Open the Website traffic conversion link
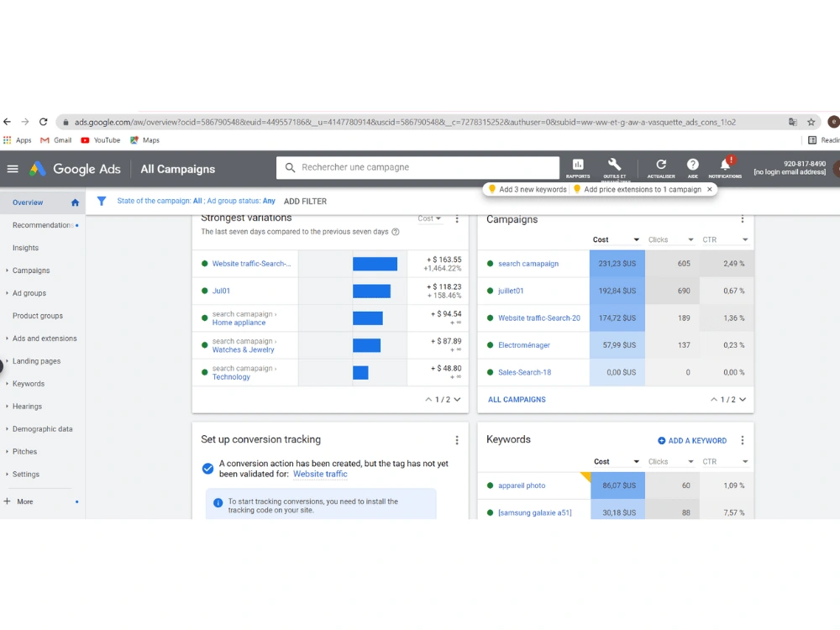This screenshot has height=630, width=840. [320, 474]
